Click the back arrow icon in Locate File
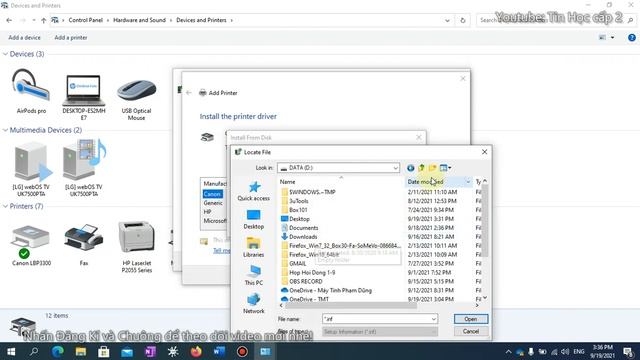Image resolution: width=640 pixels, height=360 pixels. tap(410, 168)
